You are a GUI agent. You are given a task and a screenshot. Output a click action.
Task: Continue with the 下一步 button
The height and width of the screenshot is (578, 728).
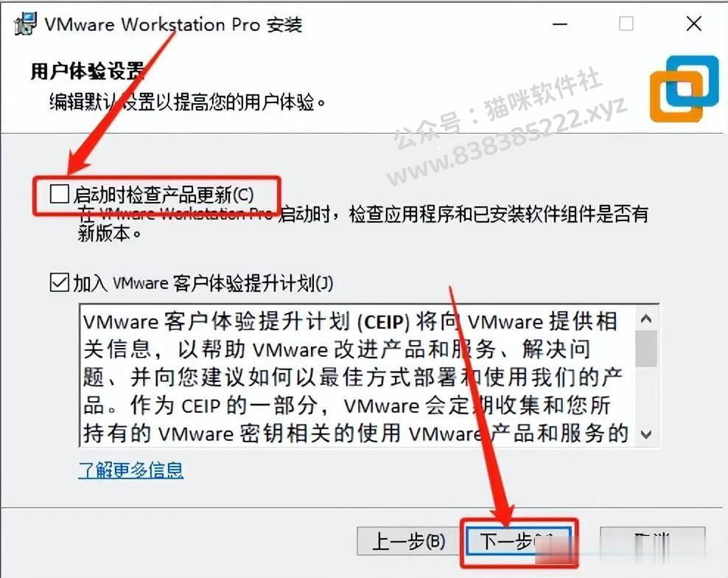click(519, 541)
